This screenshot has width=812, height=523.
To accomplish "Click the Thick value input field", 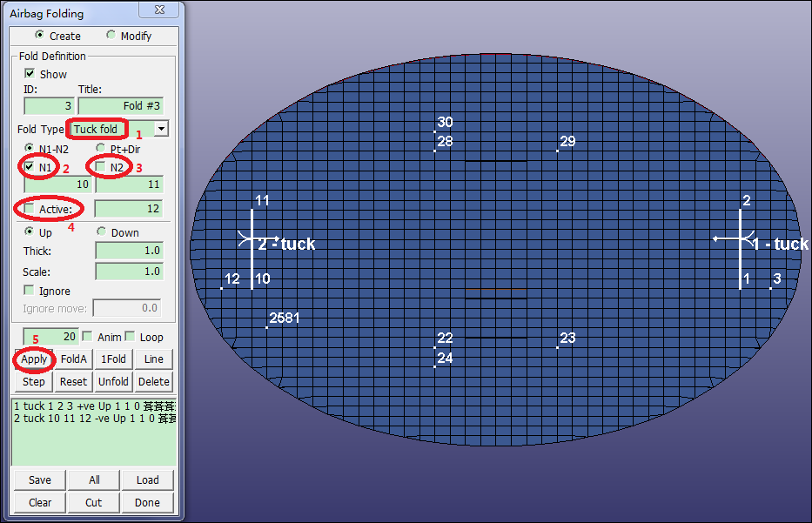I will [x=129, y=251].
